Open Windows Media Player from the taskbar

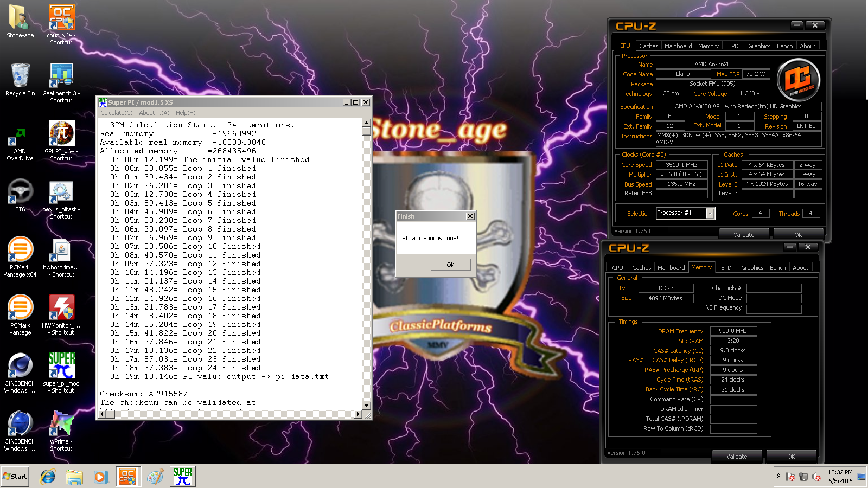101,477
